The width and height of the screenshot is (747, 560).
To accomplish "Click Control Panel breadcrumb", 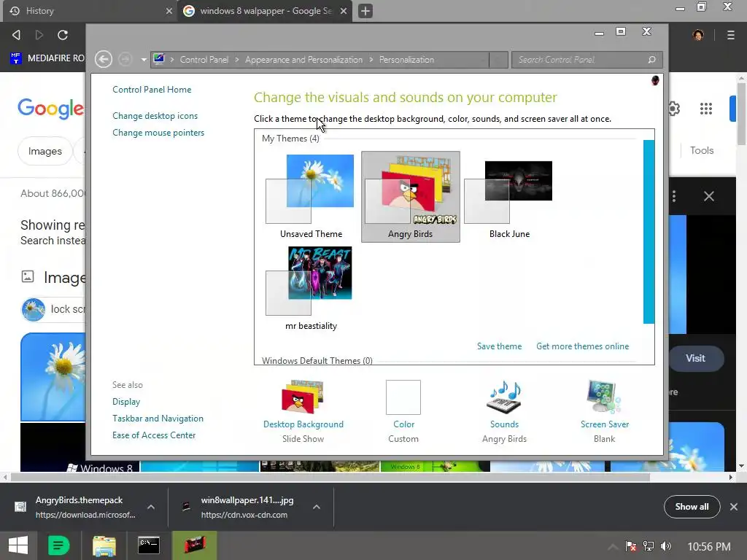I will [204, 60].
